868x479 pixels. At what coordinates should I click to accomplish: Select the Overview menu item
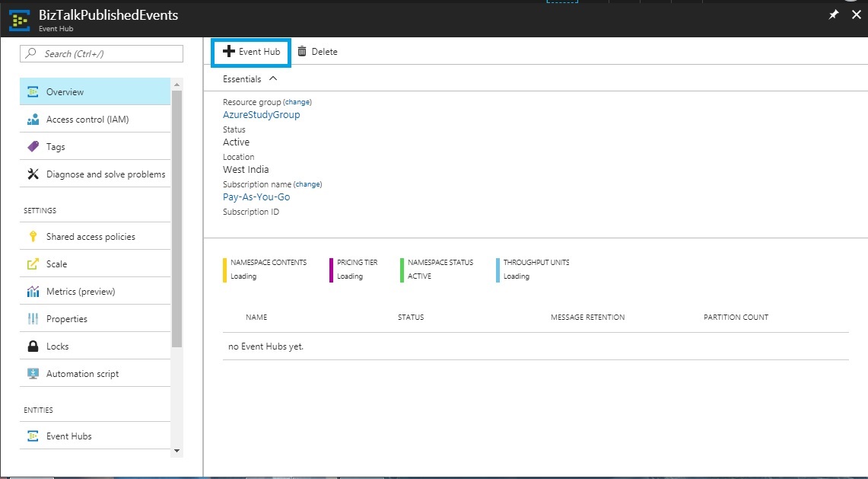(95, 92)
